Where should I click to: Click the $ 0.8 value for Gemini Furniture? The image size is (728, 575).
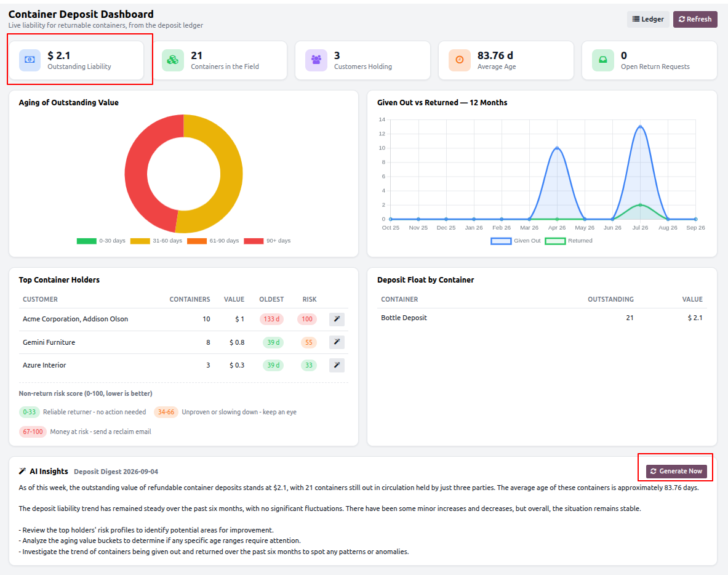pos(237,342)
